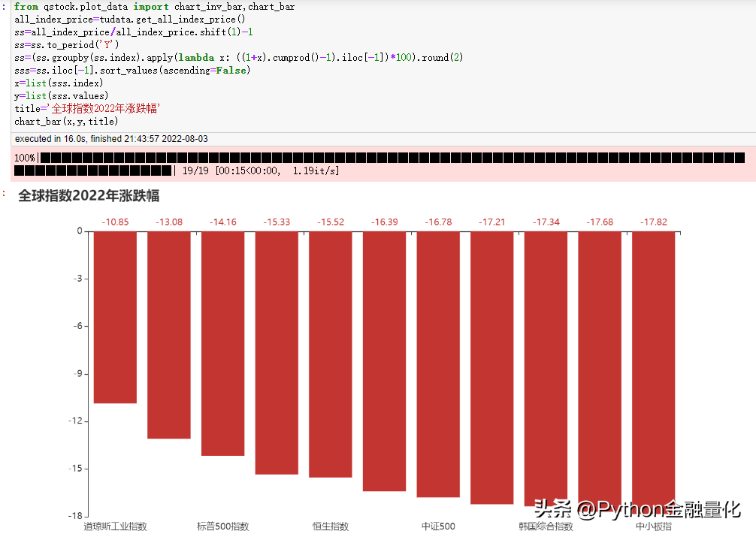Screen dimensions: 756x534
Task: Click the bar labeled -14.16
Action: (222, 344)
